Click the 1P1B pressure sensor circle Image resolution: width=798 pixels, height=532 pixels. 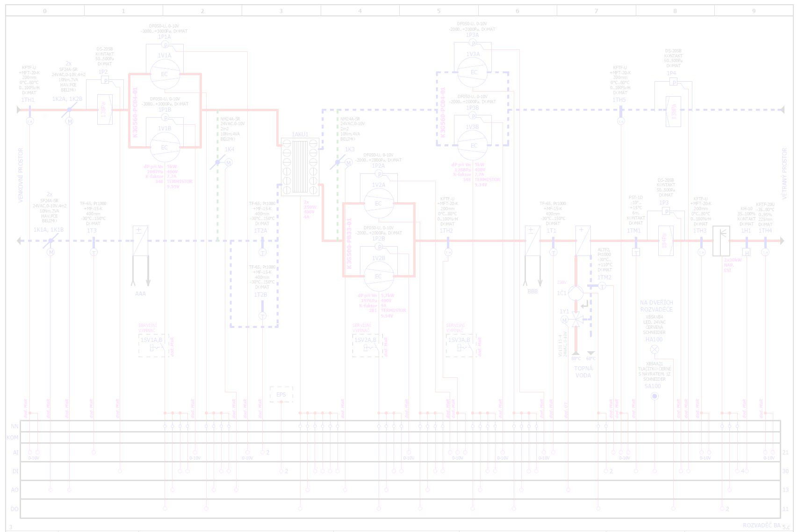click(x=165, y=118)
